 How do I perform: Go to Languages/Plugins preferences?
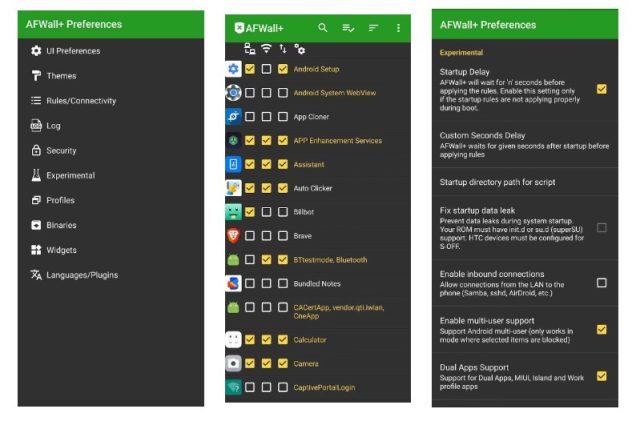tap(81, 274)
